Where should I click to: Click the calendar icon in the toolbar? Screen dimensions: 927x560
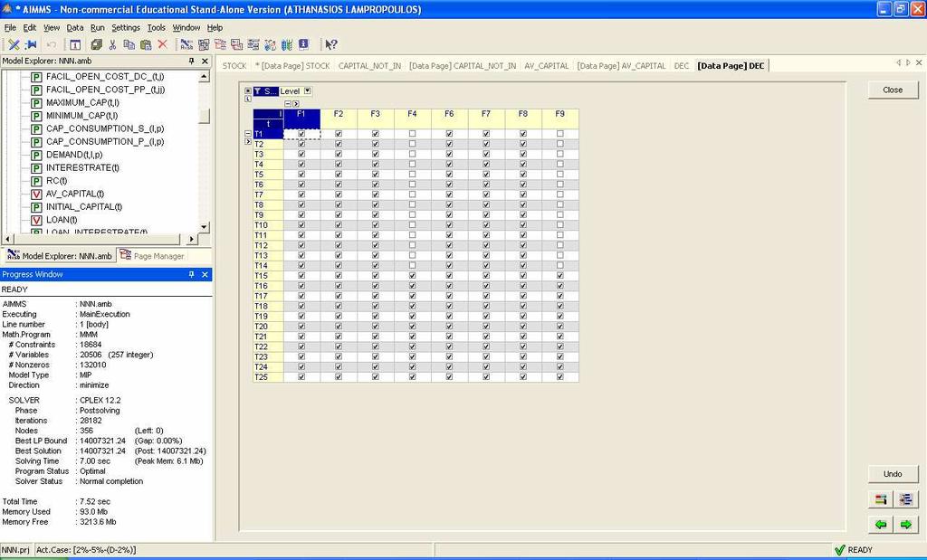point(75,44)
